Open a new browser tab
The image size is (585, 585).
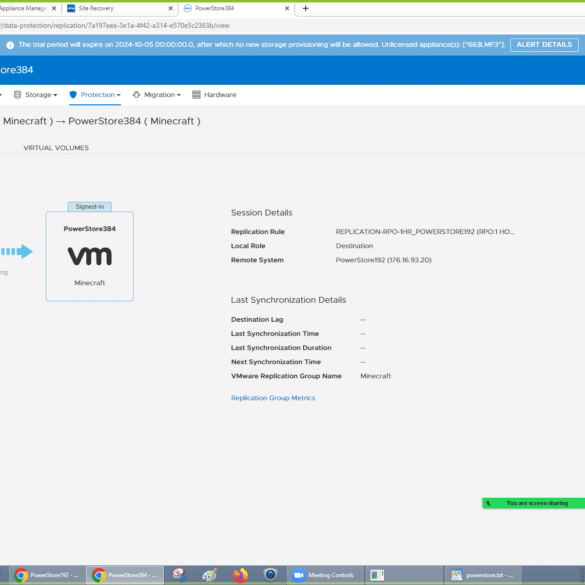click(x=306, y=8)
